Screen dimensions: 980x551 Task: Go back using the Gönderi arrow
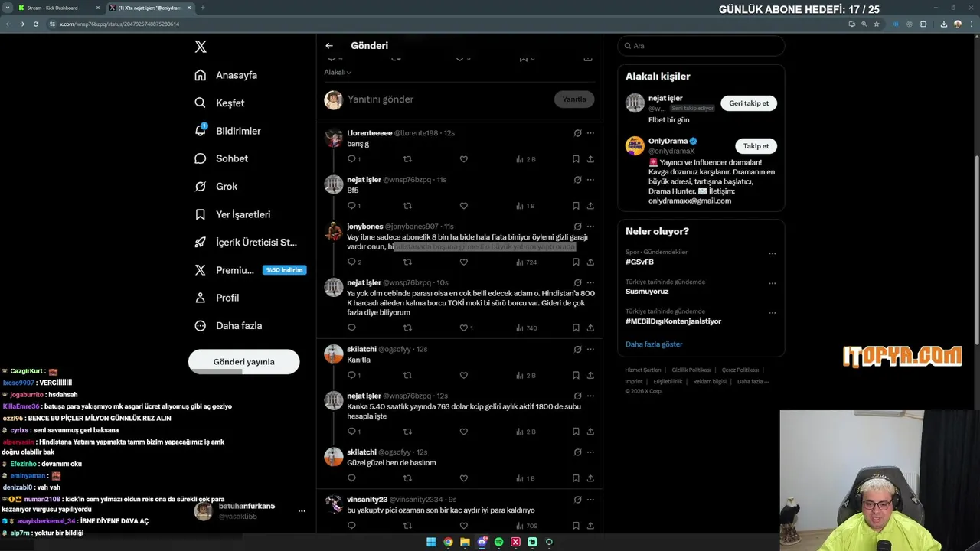(x=329, y=45)
